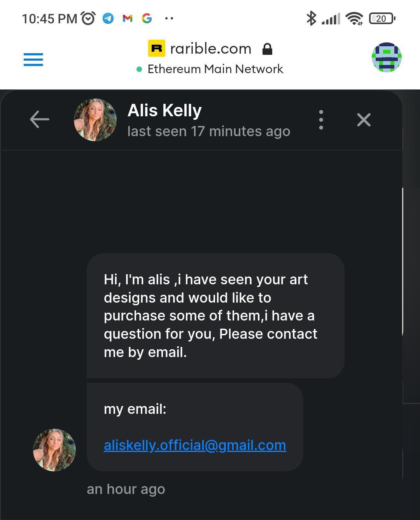Select the 'Hi, I'm alis' message bubble
The width and height of the screenshot is (420, 520).
215,315
